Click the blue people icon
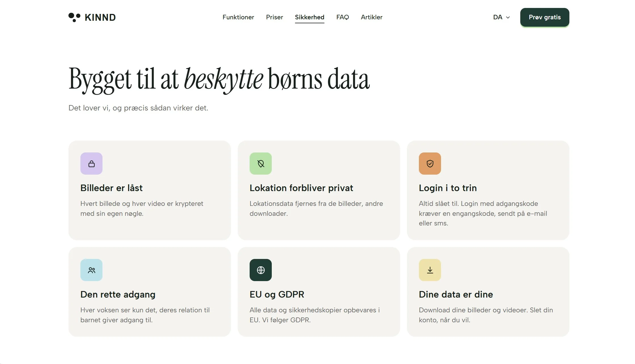Viewport: 635px width, 364px height. (91, 270)
